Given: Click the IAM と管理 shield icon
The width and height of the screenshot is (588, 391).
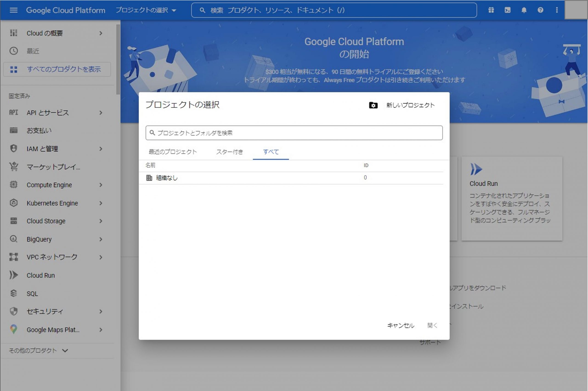Looking at the screenshot, I should (14, 149).
